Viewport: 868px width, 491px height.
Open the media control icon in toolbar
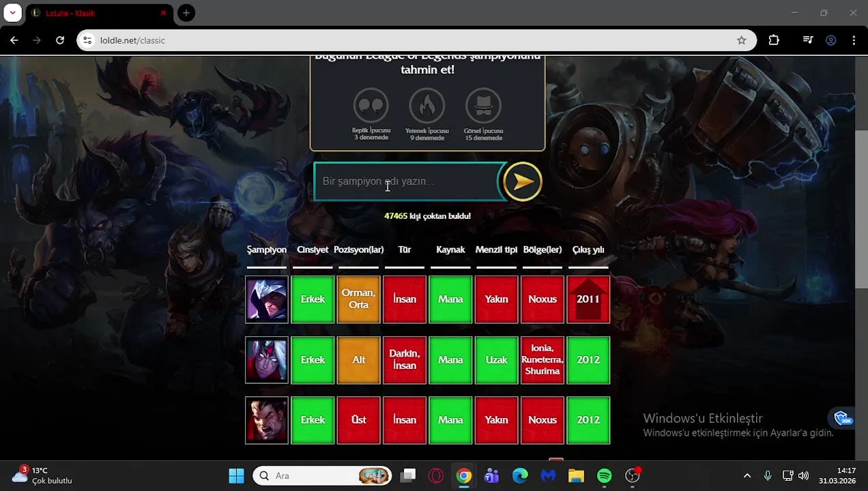click(x=808, y=40)
